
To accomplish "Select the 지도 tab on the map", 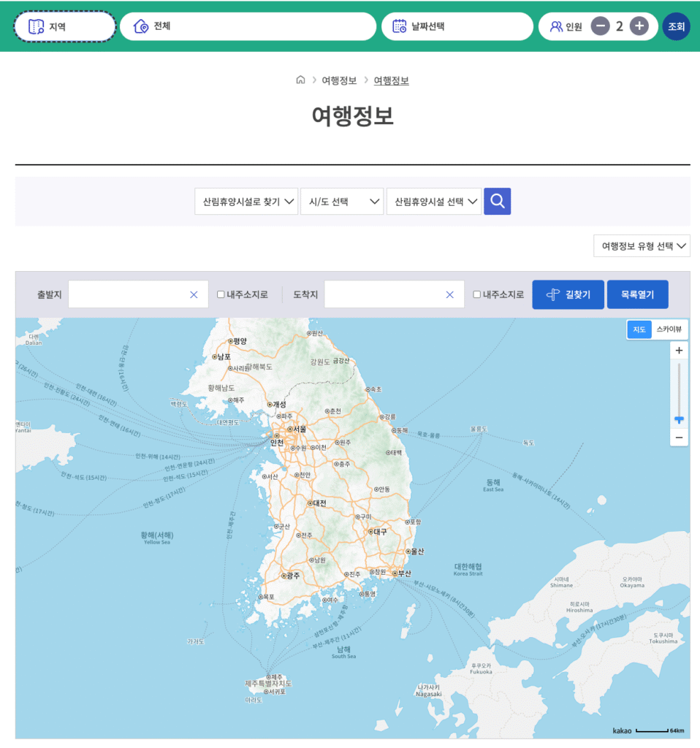I will (639, 329).
